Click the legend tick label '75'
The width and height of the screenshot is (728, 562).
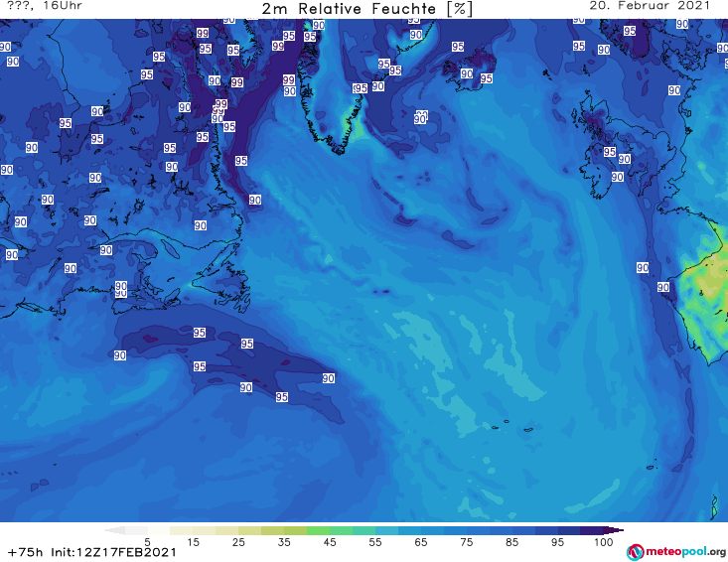(466, 542)
